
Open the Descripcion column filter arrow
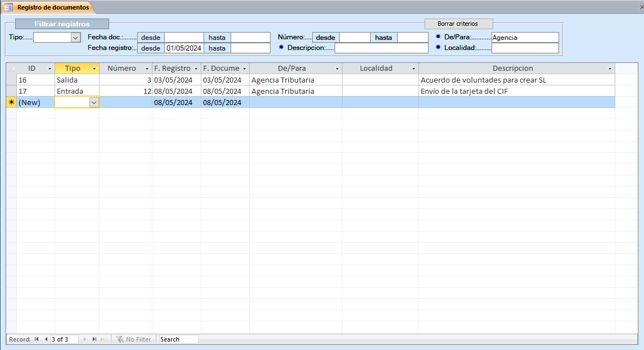tap(610, 69)
